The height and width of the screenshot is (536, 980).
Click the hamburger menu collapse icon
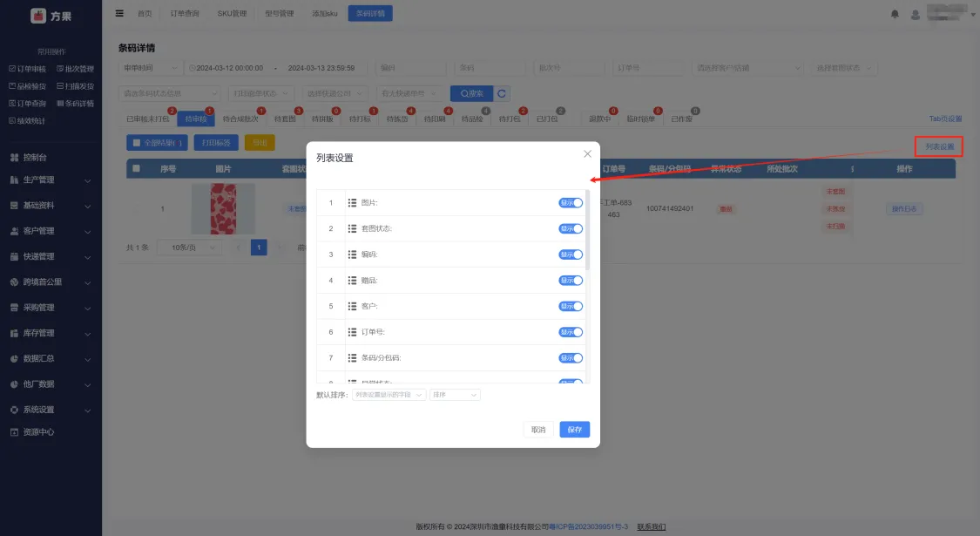click(119, 13)
